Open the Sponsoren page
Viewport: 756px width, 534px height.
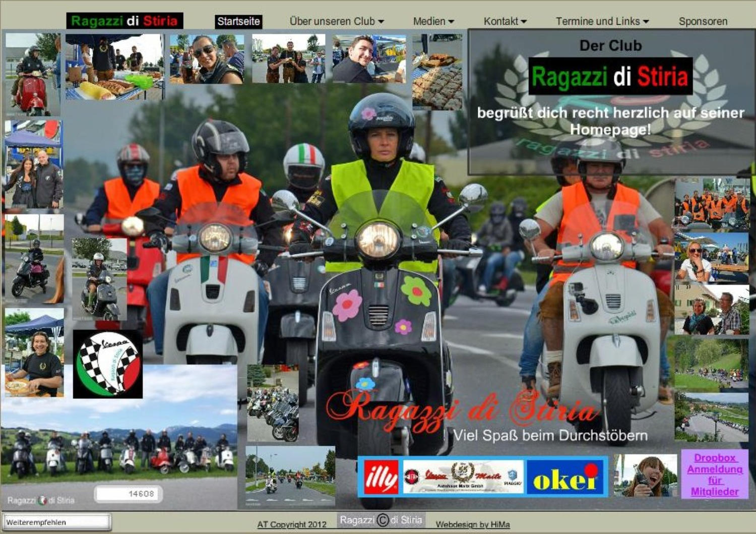[703, 21]
